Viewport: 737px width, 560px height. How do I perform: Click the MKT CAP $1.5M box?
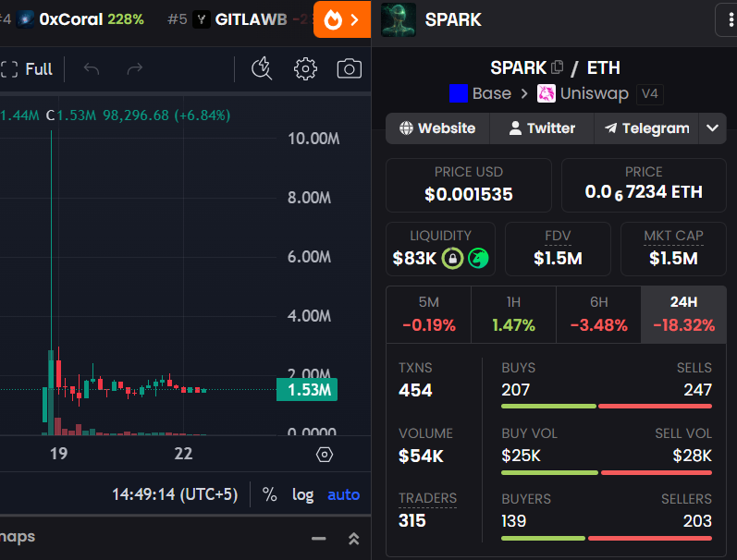(673, 249)
